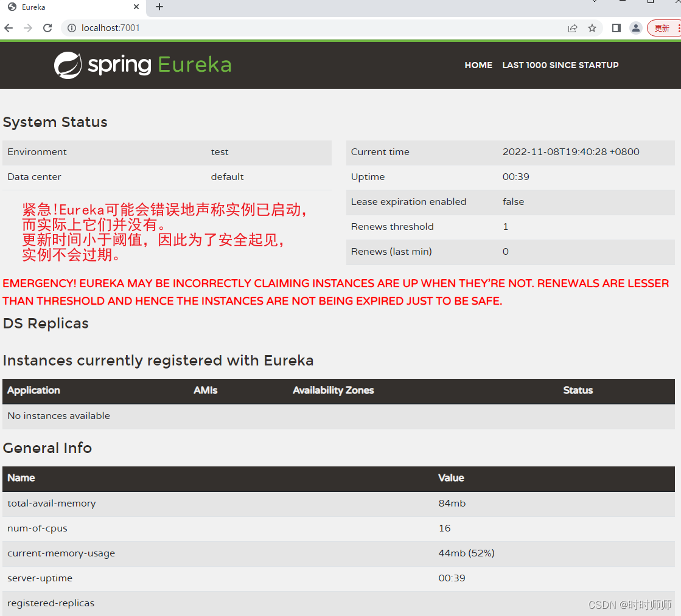Click the browser back arrow
The width and height of the screenshot is (681, 616).
click(9, 28)
